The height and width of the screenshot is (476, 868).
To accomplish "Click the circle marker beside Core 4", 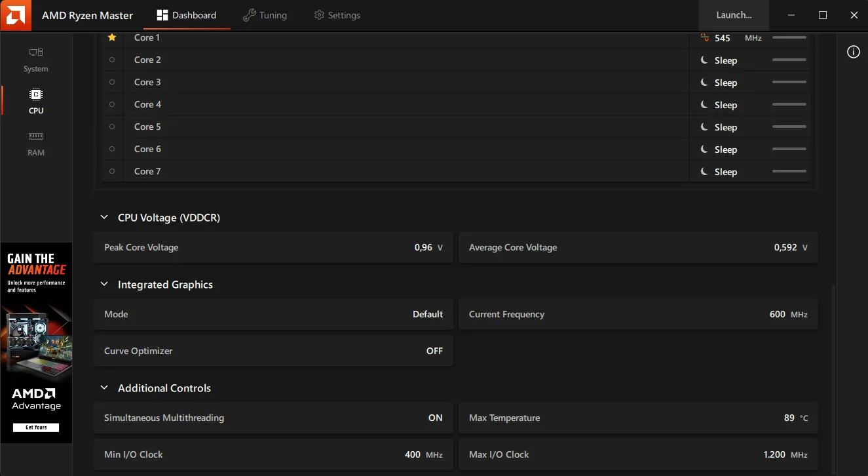I will click(112, 104).
